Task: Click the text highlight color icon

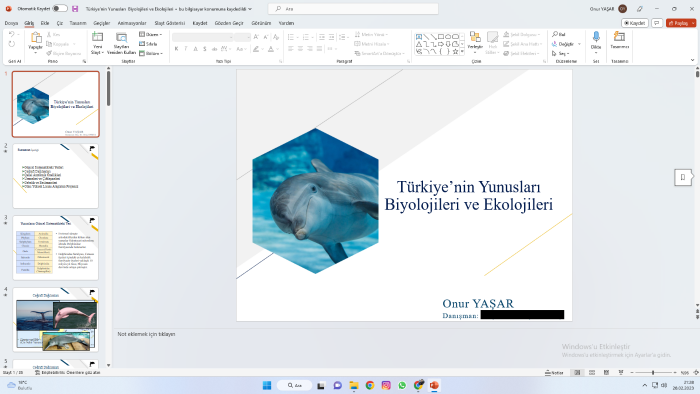Action: 256,49
